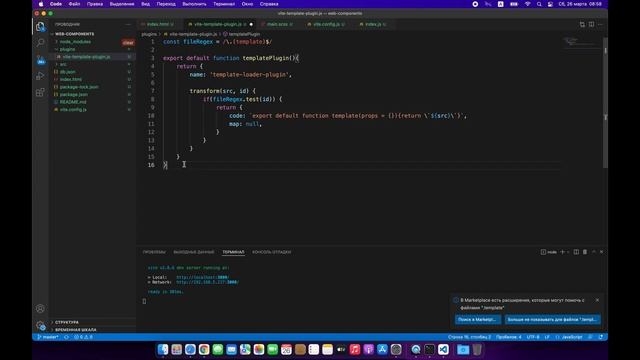640x360 pixels.
Task: Click Don't show again for template files button
Action: tap(552, 320)
